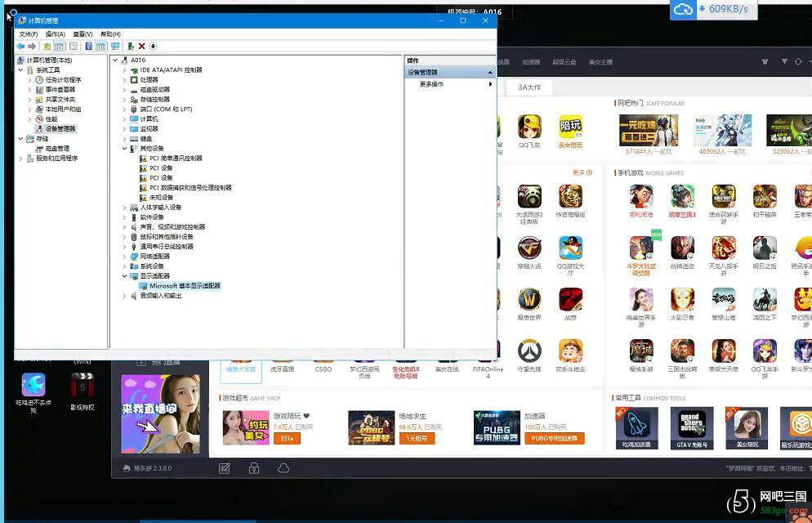The height and width of the screenshot is (523, 812).
Task: Open the 吃鸡加速器 rocket tool icon
Action: pyautogui.click(x=636, y=427)
